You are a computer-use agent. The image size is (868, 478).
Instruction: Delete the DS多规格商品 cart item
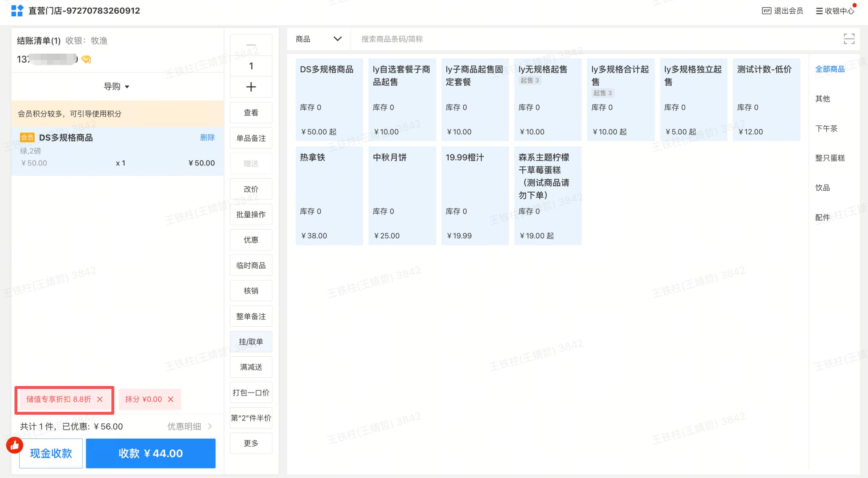208,137
